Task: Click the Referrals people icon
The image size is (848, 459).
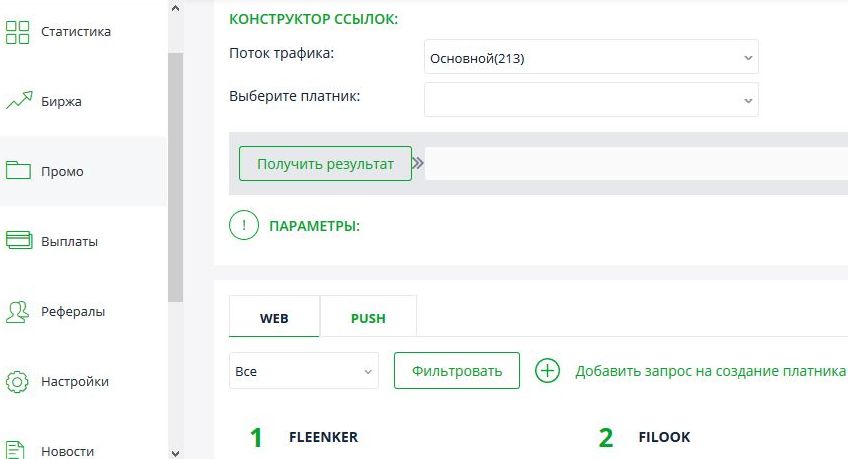Action: point(18,311)
